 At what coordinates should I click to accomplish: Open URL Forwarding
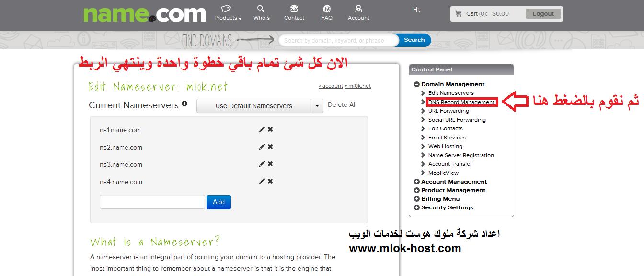pos(448,111)
